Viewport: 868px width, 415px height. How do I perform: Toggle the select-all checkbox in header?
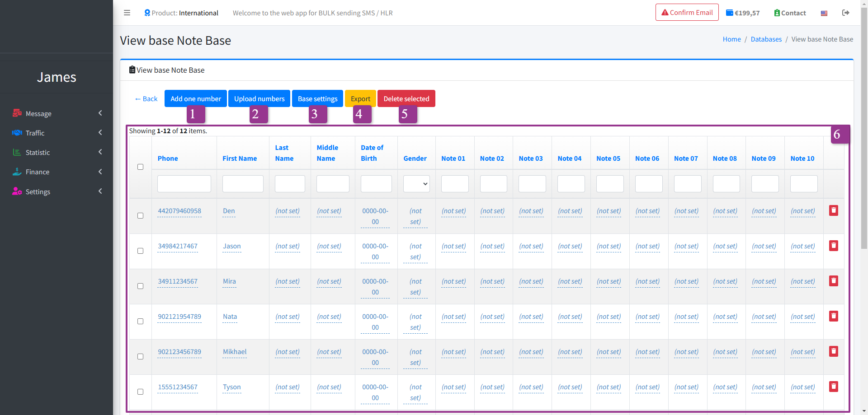pyautogui.click(x=140, y=167)
